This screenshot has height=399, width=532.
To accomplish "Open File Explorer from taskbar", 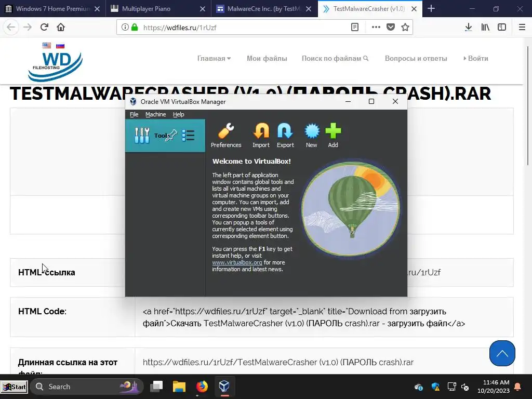I will [179, 386].
